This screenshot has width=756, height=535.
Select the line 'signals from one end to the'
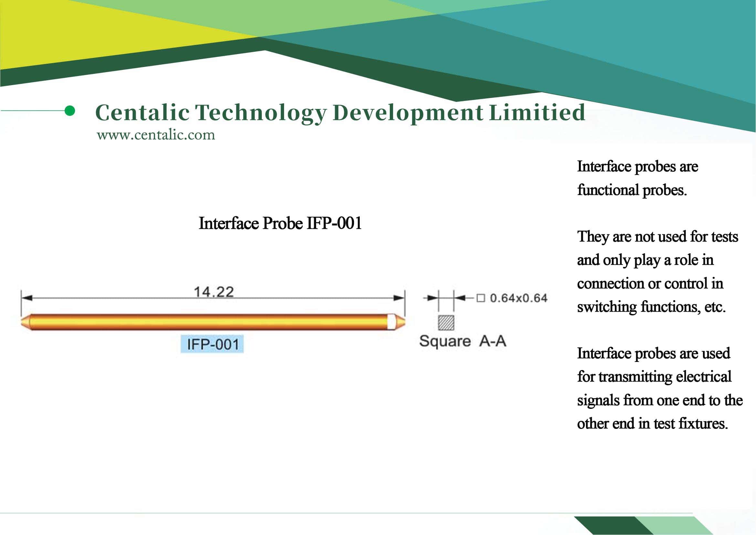pos(660,400)
